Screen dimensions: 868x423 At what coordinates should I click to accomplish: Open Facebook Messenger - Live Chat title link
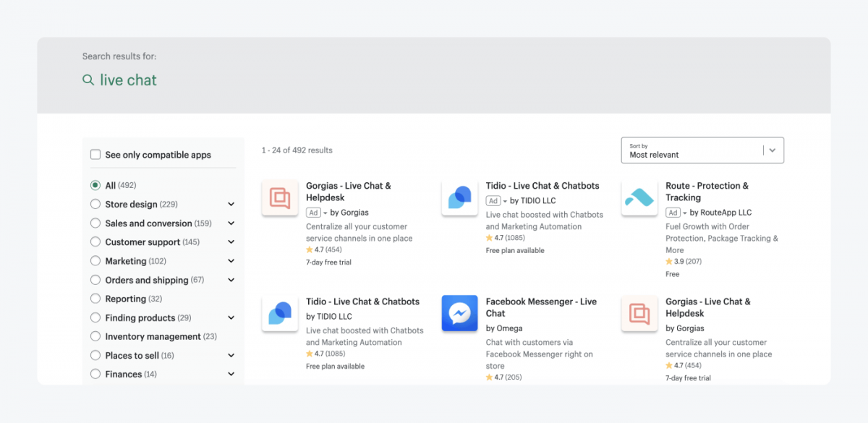pos(541,307)
